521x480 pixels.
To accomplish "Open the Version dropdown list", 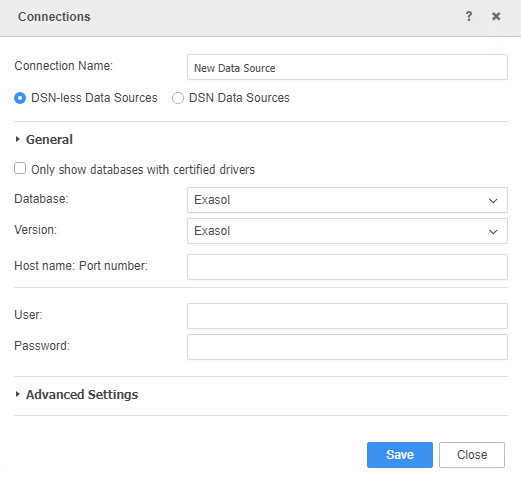I will coord(347,231).
